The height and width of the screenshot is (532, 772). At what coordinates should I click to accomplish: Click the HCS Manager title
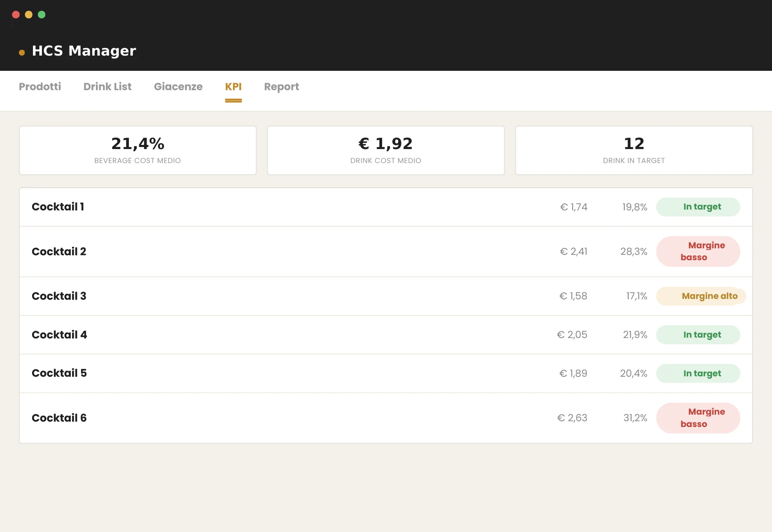[x=84, y=51]
